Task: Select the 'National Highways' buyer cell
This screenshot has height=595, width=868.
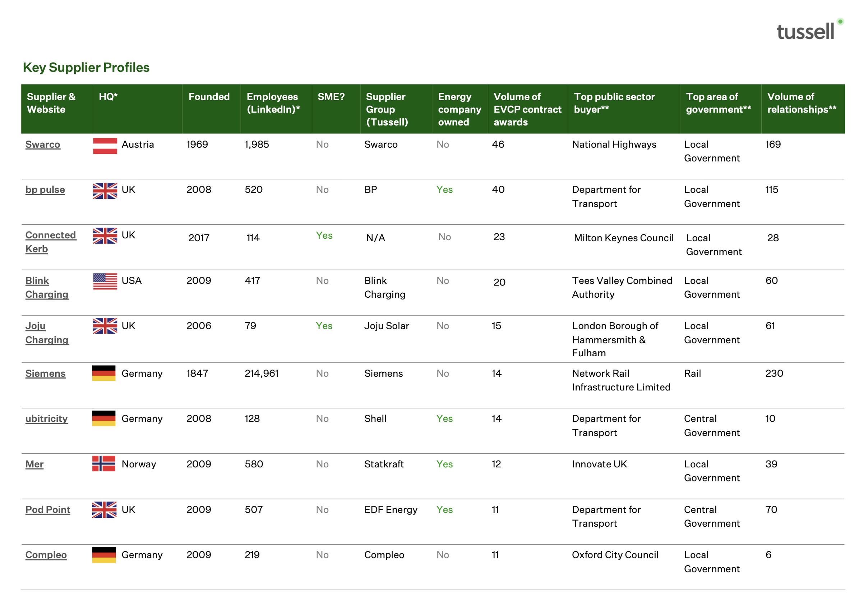Action: [x=614, y=145]
